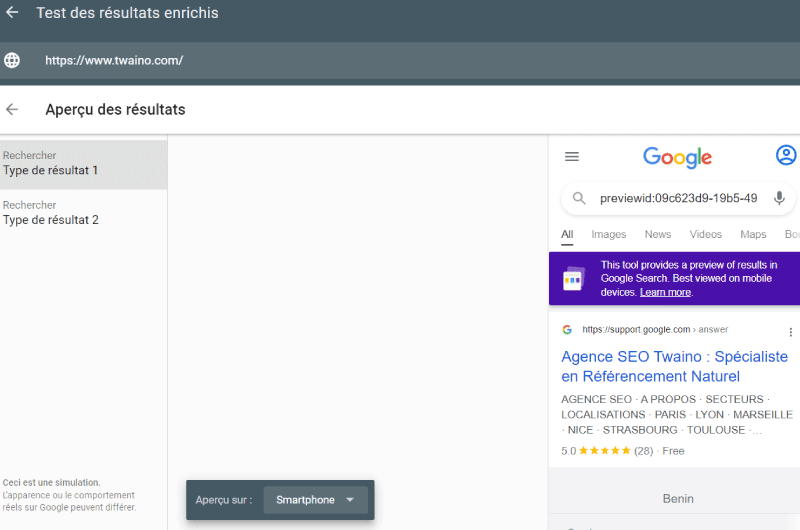Click the https://www.twaino.com/ URL field

click(400, 60)
